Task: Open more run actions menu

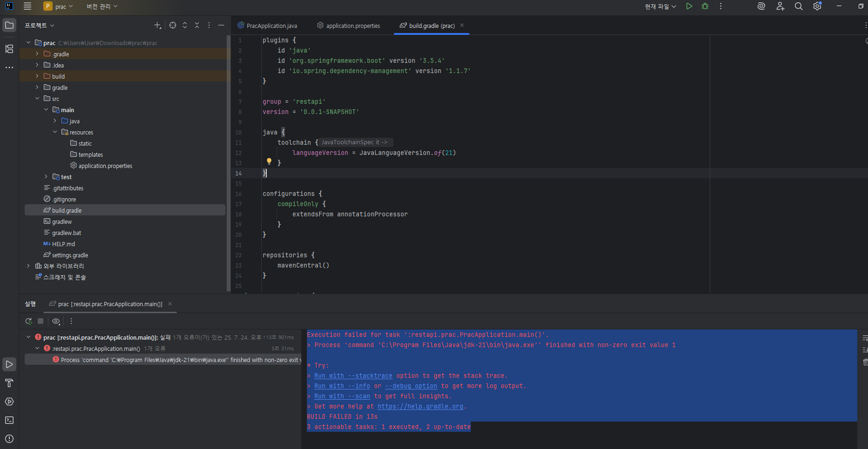Action: pos(721,6)
